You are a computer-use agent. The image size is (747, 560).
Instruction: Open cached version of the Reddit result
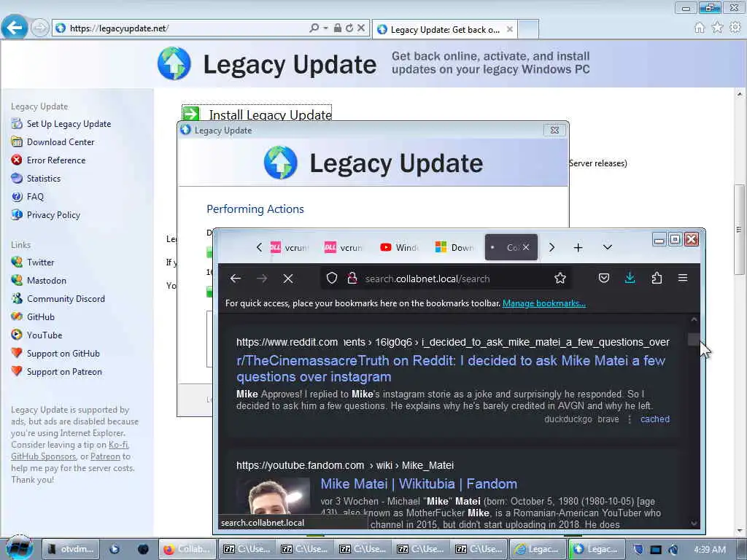click(x=654, y=419)
